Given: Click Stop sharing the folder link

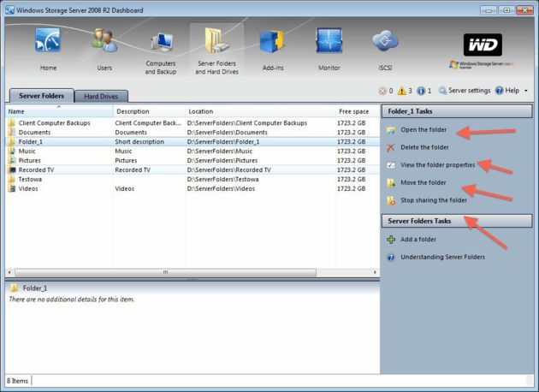Looking at the screenshot, I should (x=434, y=200).
